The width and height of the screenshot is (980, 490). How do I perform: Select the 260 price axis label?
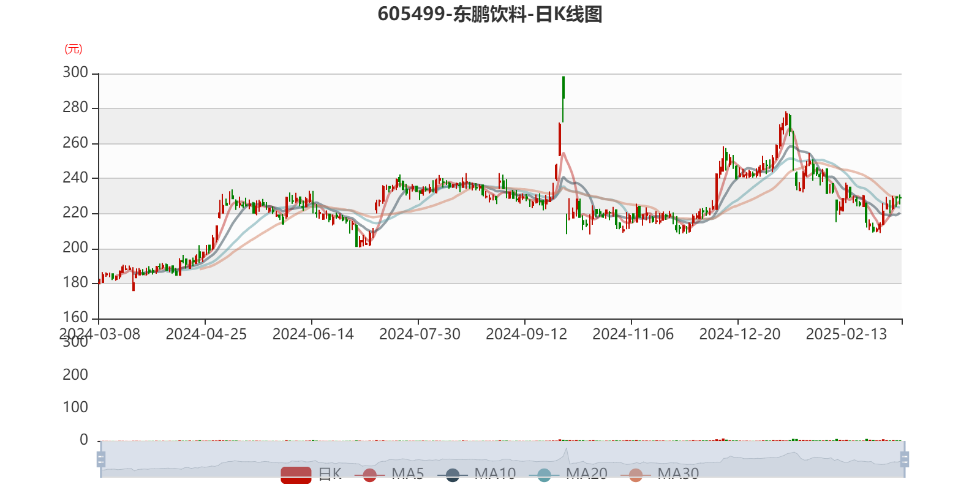(x=75, y=143)
